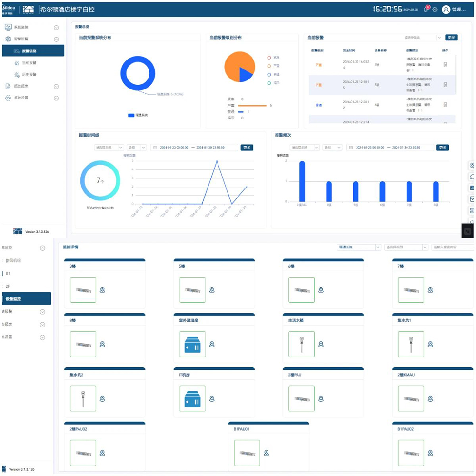The width and height of the screenshot is (476, 476).
Task: Click the user avatar icon in header
Action: [x=446, y=10]
